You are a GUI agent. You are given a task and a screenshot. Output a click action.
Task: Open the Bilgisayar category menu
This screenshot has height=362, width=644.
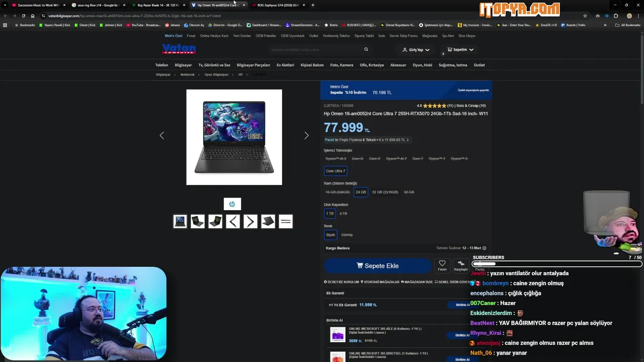tap(183, 65)
